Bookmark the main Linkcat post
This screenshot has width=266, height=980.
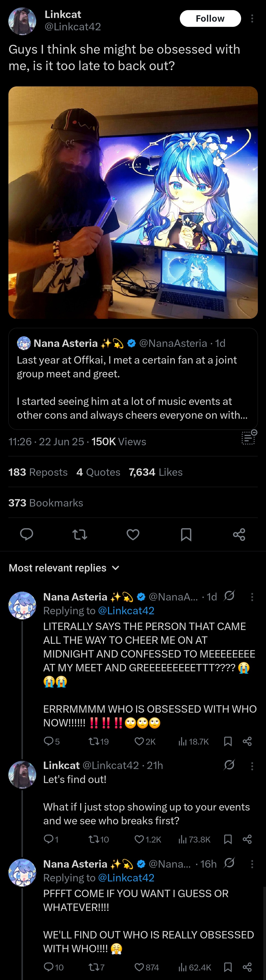tap(186, 535)
